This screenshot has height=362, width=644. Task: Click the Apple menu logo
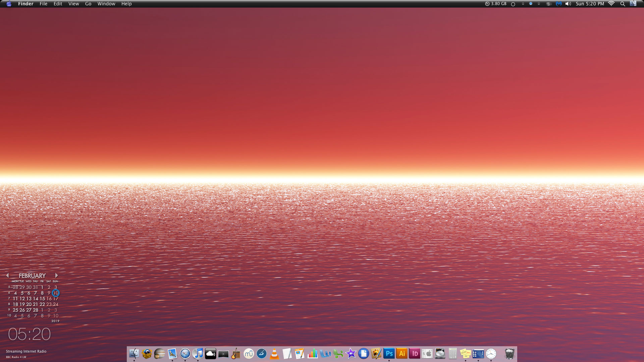pyautogui.click(x=9, y=4)
